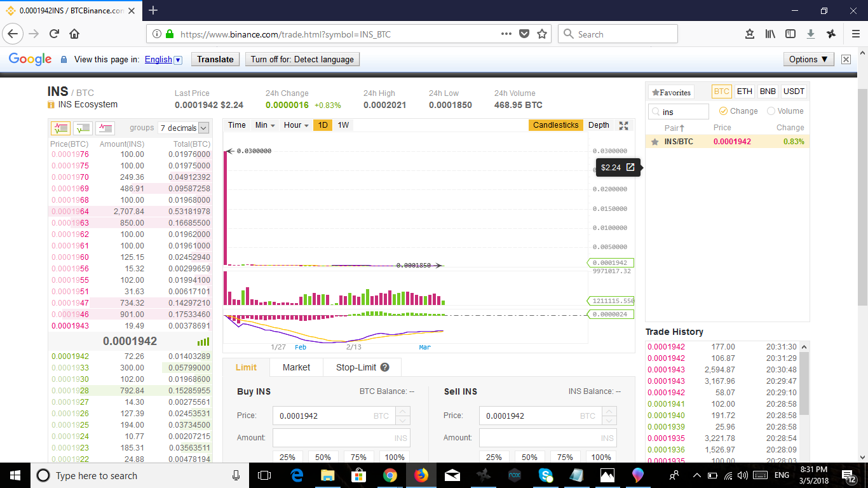Open page actions menu in address bar
This screenshot has height=488, width=868.
[x=506, y=34]
